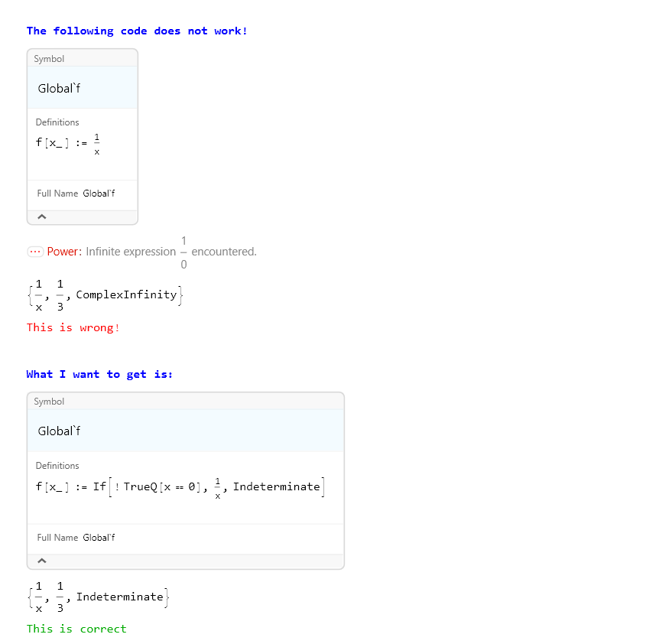Select the second Global`f symbol header
Image resolution: width=669 pixels, height=644 pixels.
tap(60, 431)
